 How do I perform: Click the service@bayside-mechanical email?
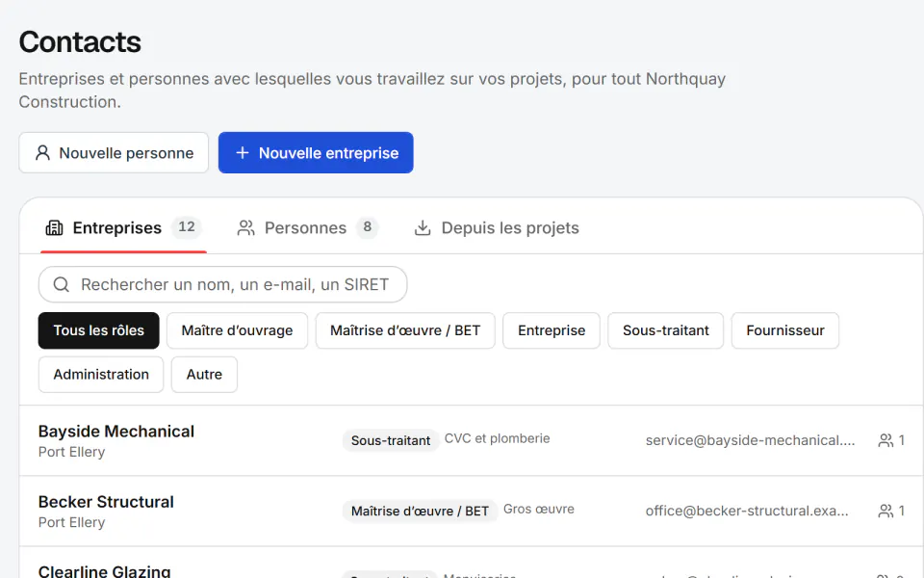click(750, 440)
